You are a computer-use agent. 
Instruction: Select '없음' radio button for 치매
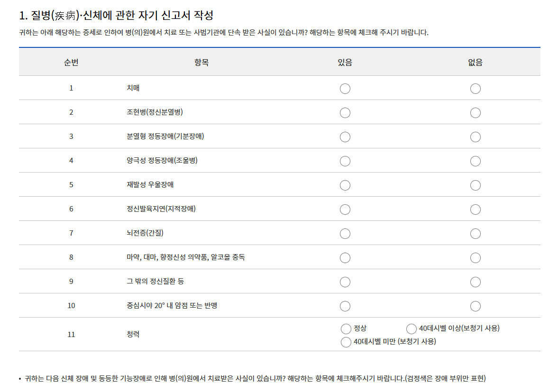click(476, 88)
